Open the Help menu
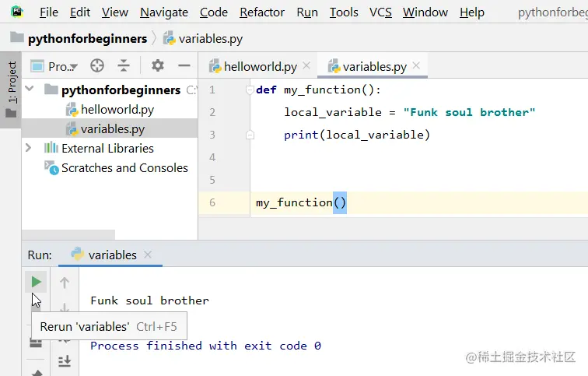 click(x=472, y=12)
